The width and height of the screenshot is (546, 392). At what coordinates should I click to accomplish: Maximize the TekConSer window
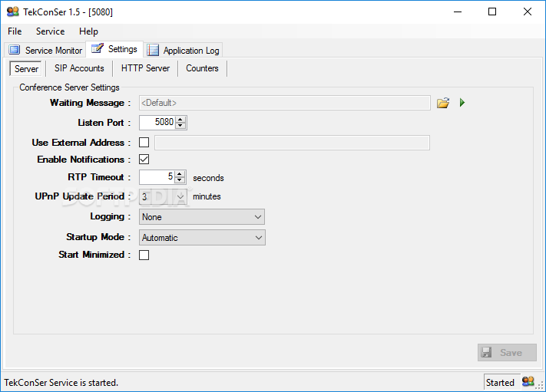[x=492, y=12]
